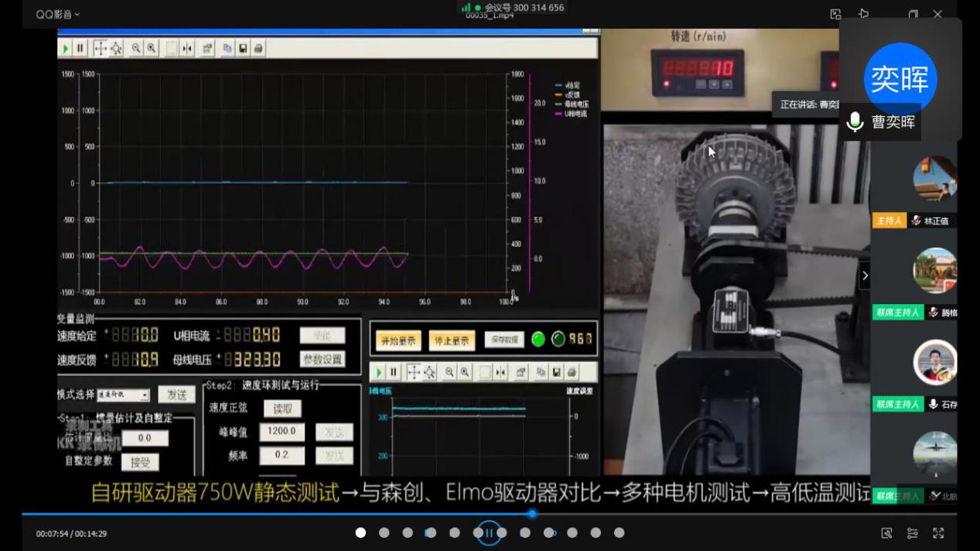Copy chart to clipboard in top chart toolbar

click(227, 48)
